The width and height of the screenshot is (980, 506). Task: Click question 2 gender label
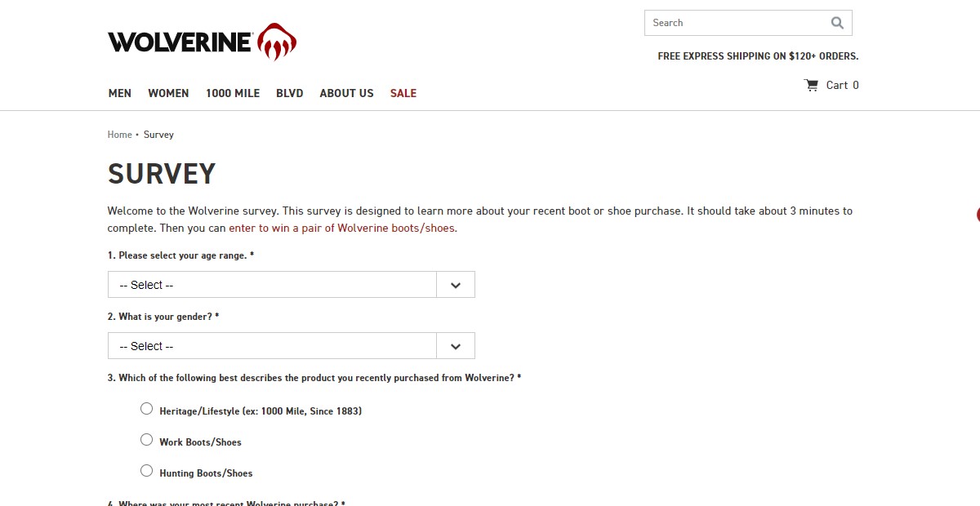pos(163,317)
